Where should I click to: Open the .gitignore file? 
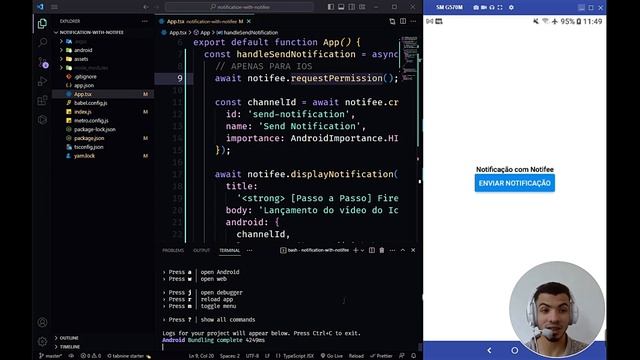(85, 77)
